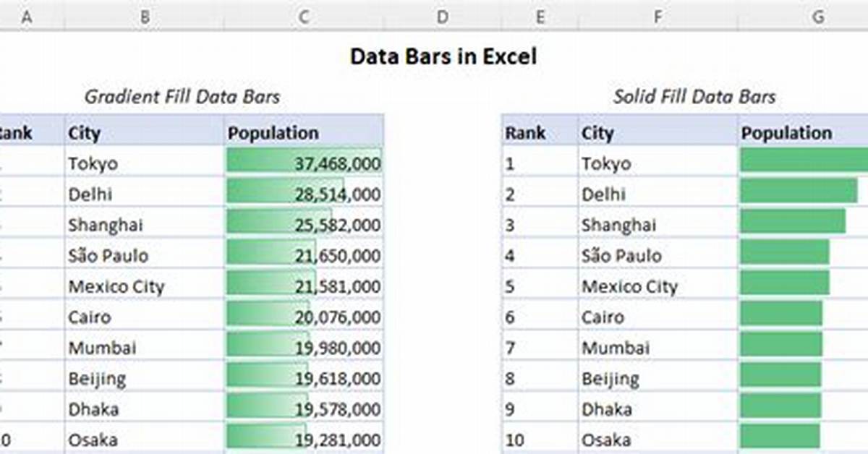Select the 19,980,000 population cell
The width and height of the screenshot is (868, 454).
(304, 347)
